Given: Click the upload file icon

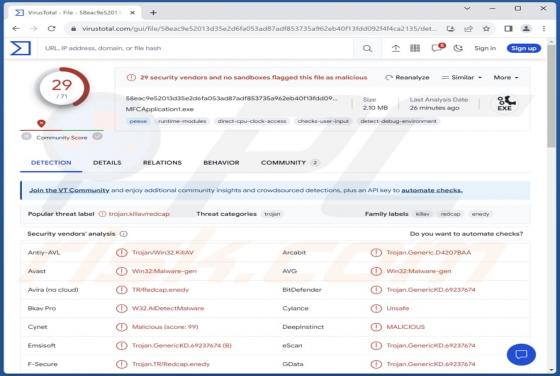Looking at the screenshot, I should click(x=395, y=48).
